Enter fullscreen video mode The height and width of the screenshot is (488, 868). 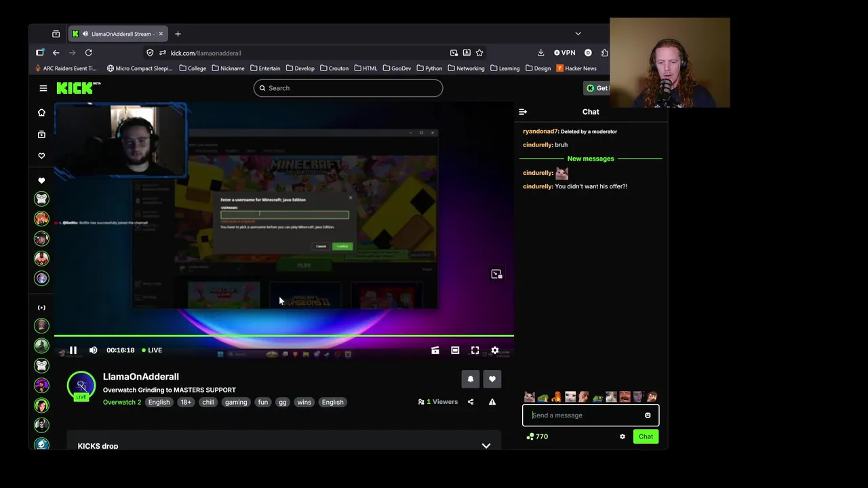click(475, 350)
